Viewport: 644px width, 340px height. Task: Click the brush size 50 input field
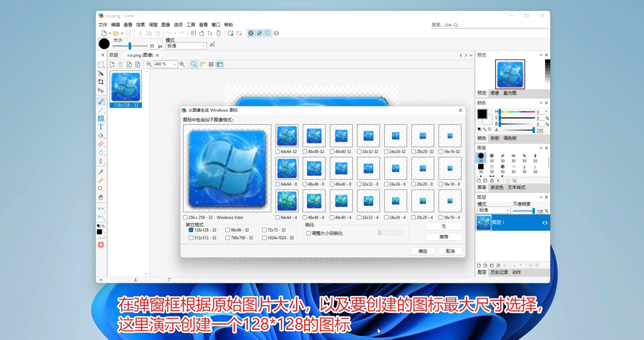[x=152, y=46]
